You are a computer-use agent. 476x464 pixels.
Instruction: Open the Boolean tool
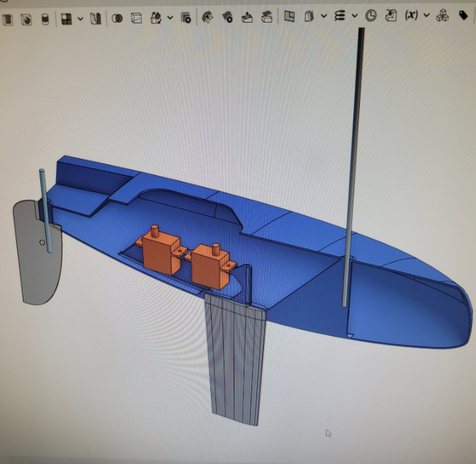tap(117, 18)
